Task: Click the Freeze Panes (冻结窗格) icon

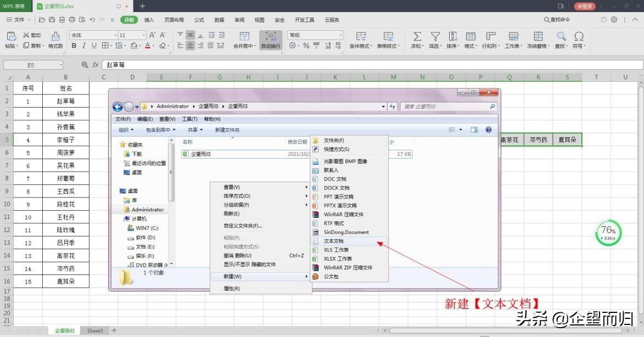Action: pos(538,36)
